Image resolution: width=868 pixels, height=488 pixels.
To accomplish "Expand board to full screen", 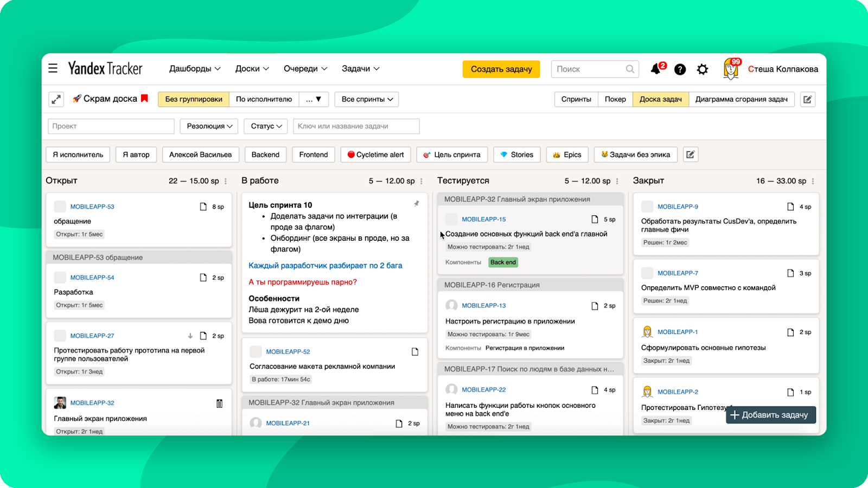I will point(56,99).
